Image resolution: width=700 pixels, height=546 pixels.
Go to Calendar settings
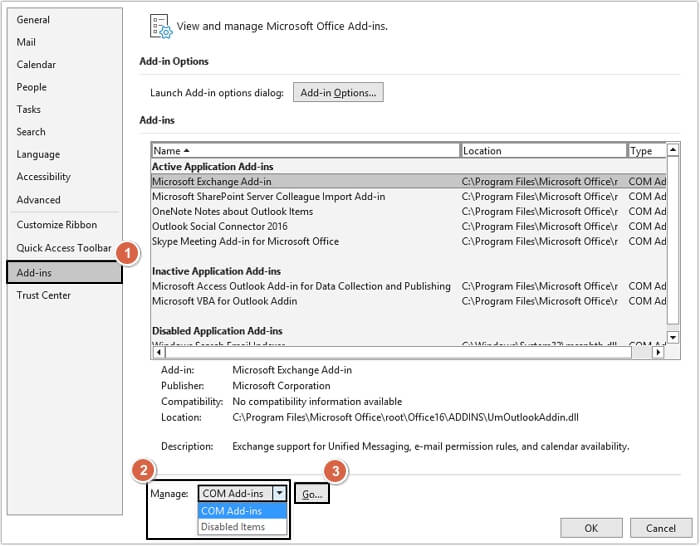point(36,64)
